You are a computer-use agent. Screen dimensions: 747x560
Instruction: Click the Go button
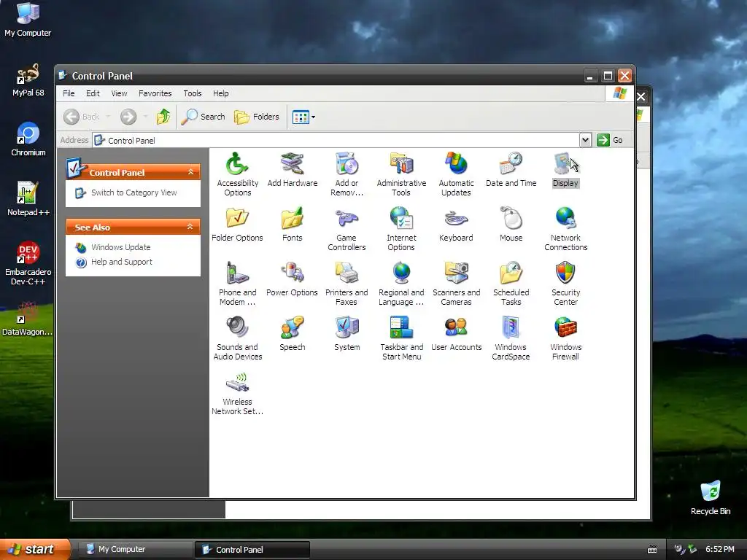point(610,140)
